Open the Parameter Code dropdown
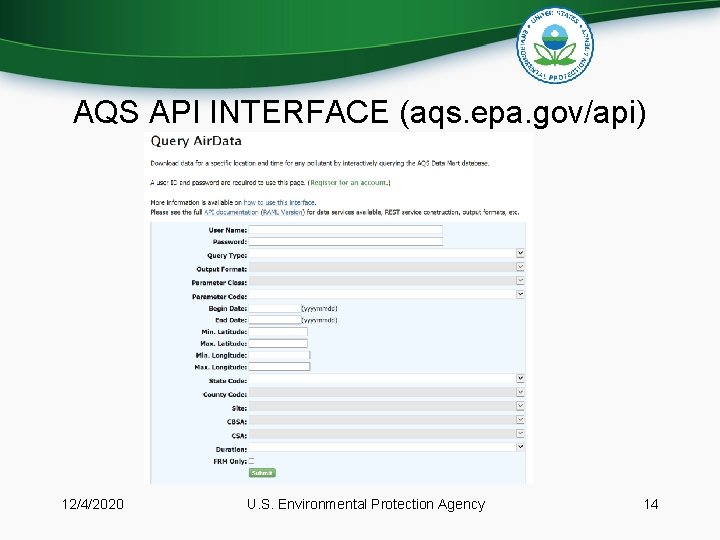720x540 pixels. click(387, 294)
